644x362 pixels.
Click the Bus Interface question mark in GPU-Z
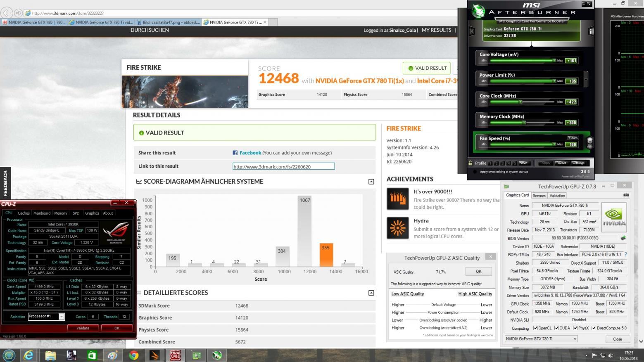click(x=625, y=254)
